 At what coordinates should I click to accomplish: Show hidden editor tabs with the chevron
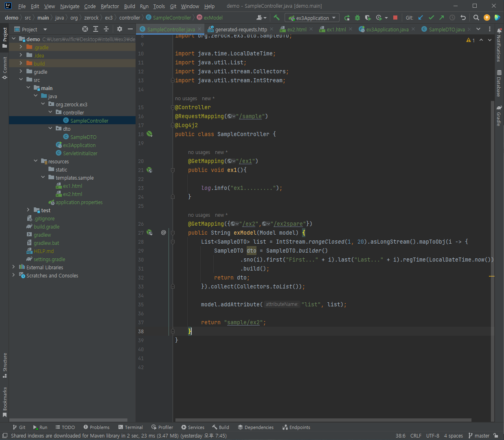click(478, 29)
